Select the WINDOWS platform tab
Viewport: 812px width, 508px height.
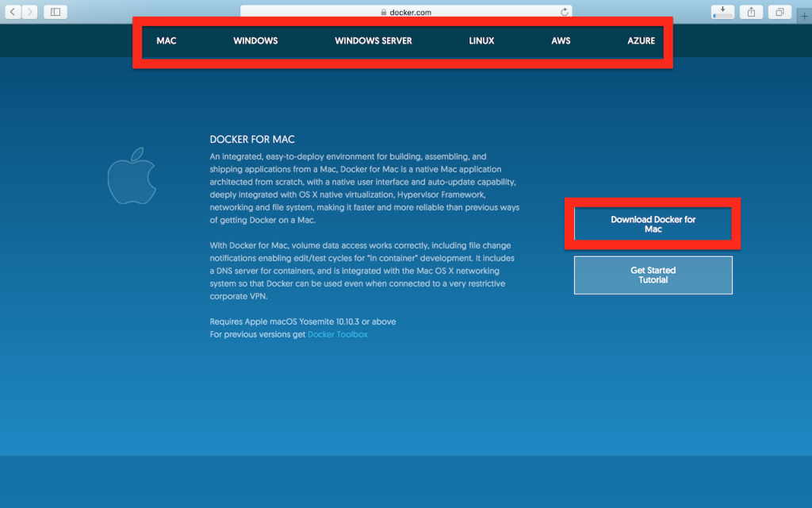255,41
